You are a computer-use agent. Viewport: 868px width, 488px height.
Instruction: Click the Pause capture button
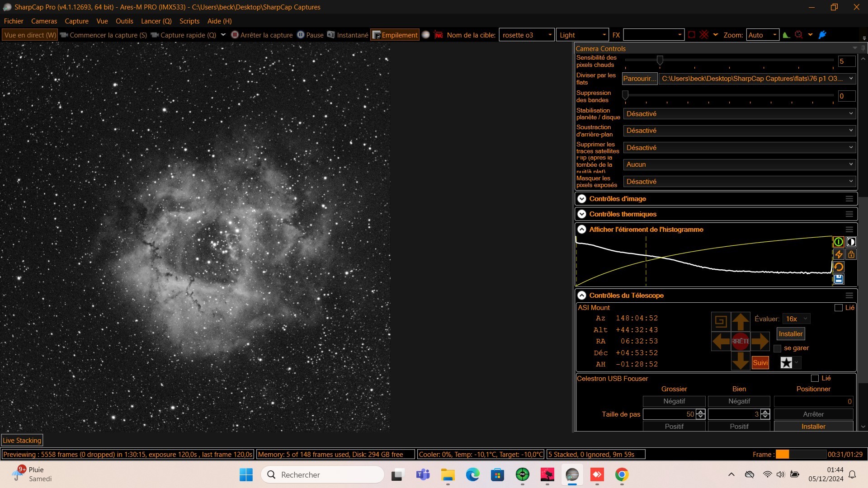[310, 35]
